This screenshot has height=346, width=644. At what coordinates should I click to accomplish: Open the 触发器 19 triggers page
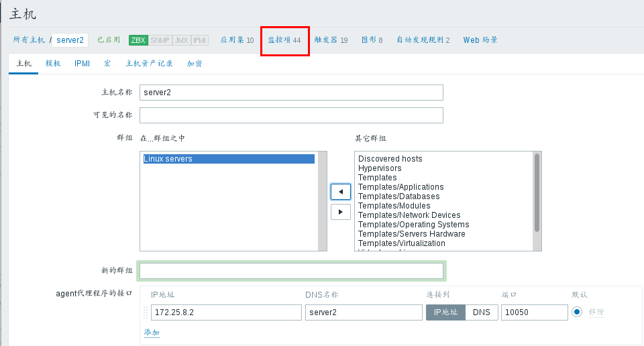click(x=331, y=40)
